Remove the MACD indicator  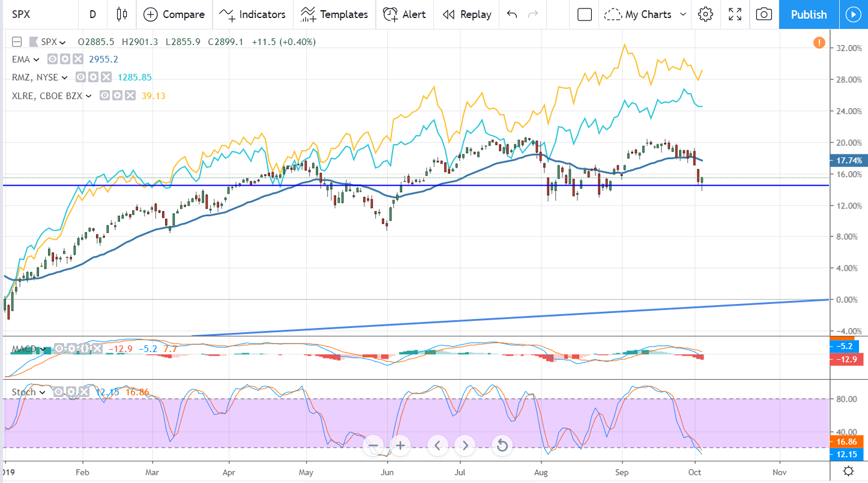(x=96, y=348)
